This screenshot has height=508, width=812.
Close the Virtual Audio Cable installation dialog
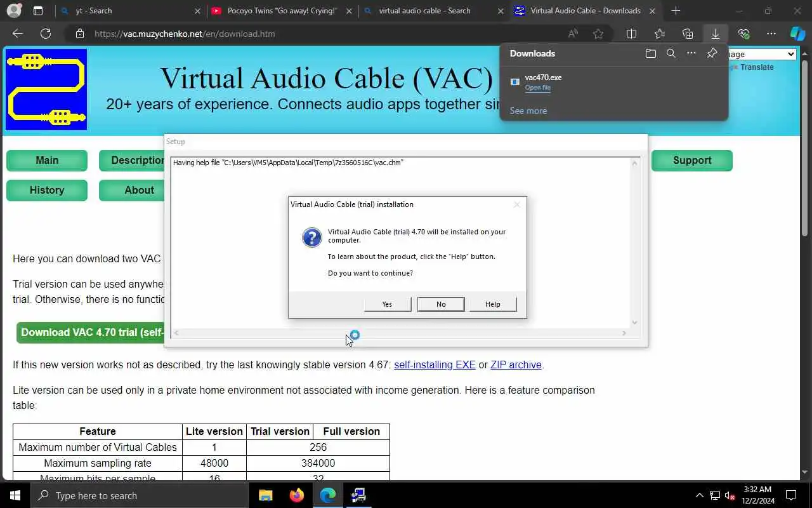coord(516,204)
